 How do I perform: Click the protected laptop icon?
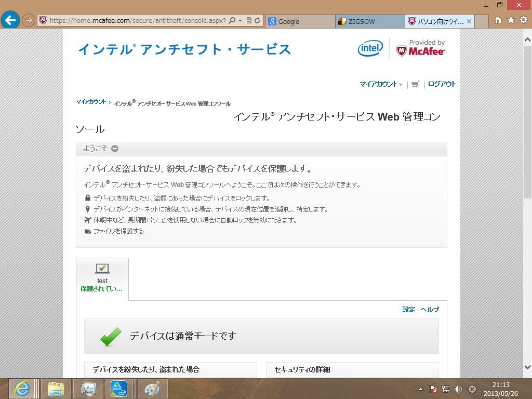(x=102, y=269)
